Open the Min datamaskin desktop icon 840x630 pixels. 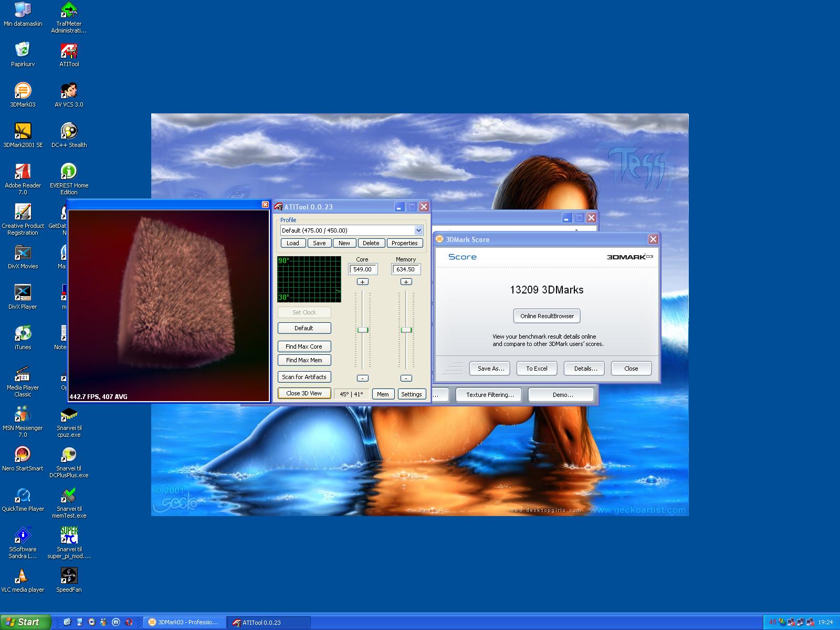coord(23,14)
